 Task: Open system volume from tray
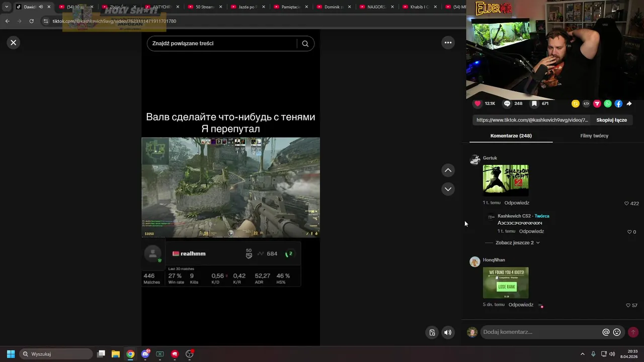612,354
